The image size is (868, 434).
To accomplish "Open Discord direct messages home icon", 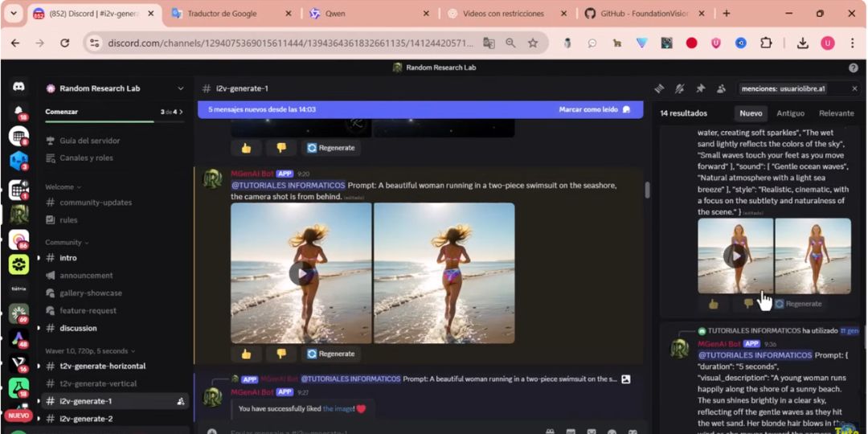I will coord(18,87).
